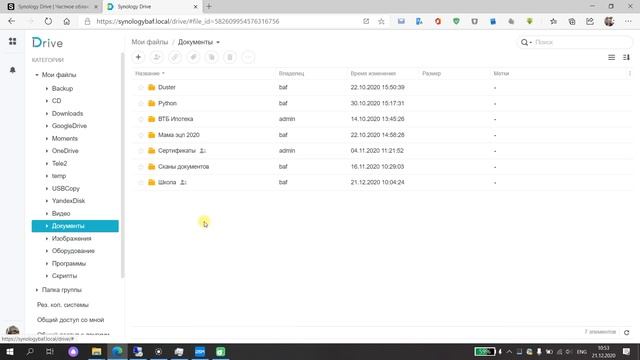640x360 pixels.
Task: Star the Сертификаты folder
Action: pyautogui.click(x=141, y=151)
